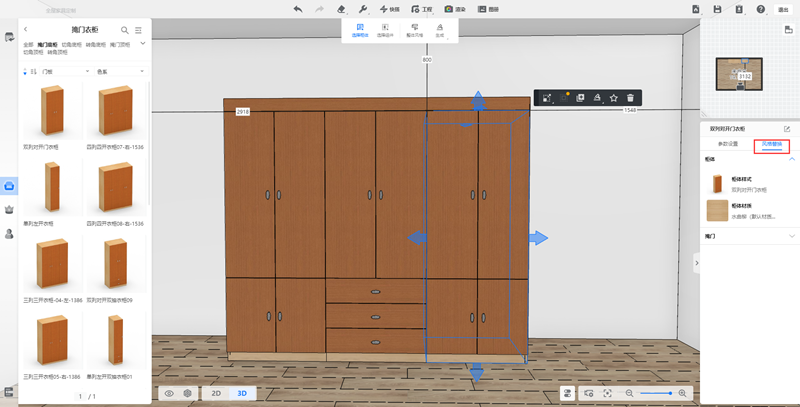Click the 退出 exit button
The width and height of the screenshot is (800, 407).
785,8
